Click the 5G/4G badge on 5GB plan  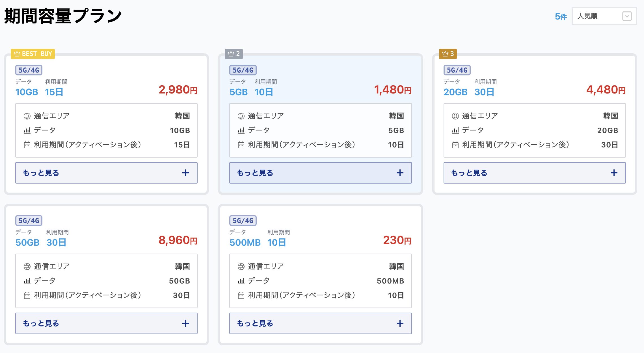243,70
